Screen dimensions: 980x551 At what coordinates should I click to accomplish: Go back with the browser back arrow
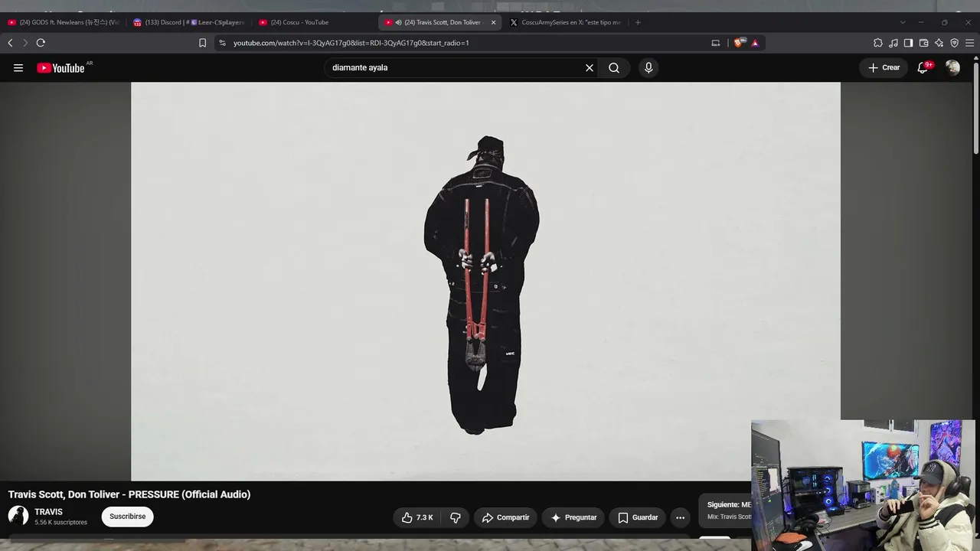(x=10, y=43)
